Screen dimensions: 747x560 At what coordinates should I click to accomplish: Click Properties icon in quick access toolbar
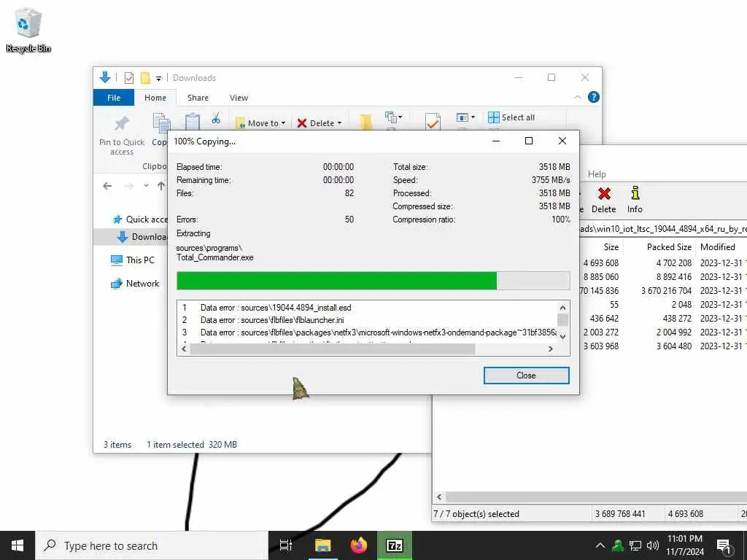point(128,77)
